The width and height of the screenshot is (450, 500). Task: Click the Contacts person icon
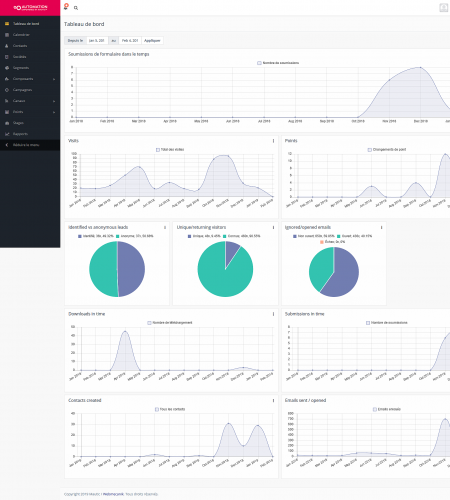tap(7, 46)
